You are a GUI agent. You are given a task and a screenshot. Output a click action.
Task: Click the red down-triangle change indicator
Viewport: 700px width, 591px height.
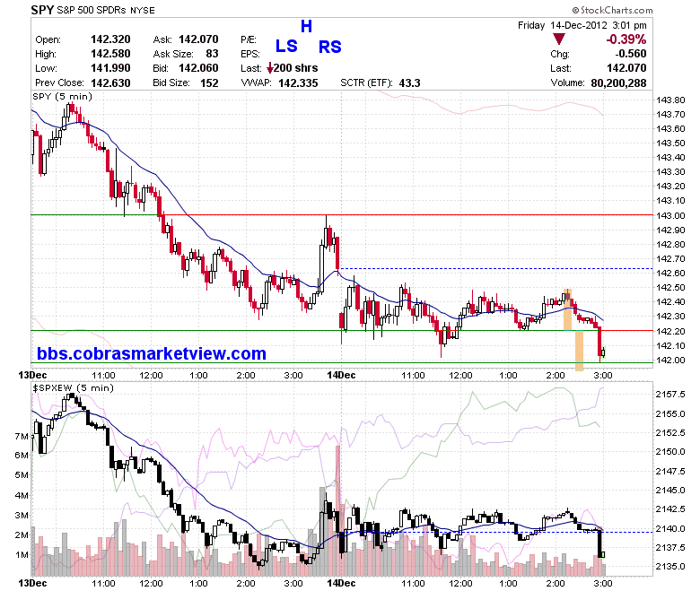[558, 39]
